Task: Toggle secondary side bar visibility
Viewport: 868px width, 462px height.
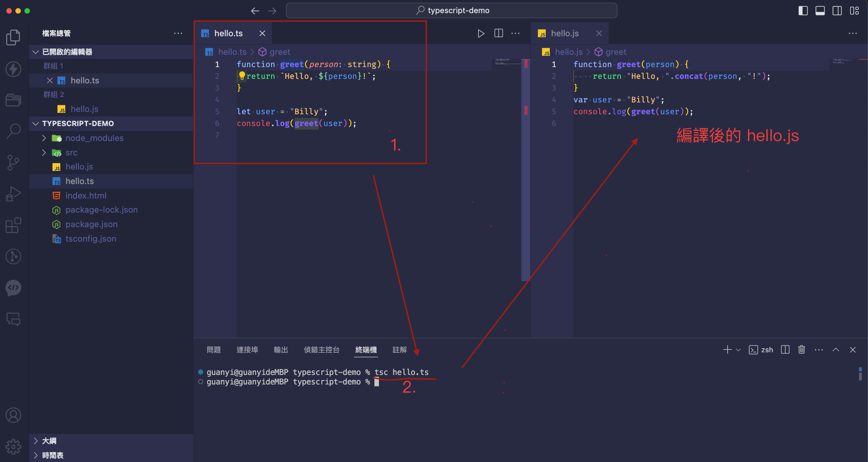Action: [x=837, y=10]
